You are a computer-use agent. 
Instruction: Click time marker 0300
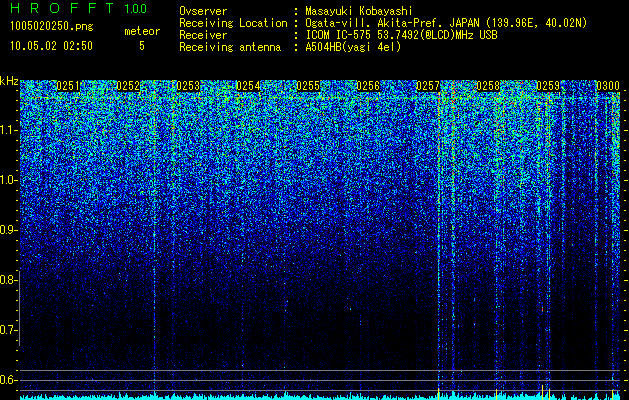pos(608,86)
